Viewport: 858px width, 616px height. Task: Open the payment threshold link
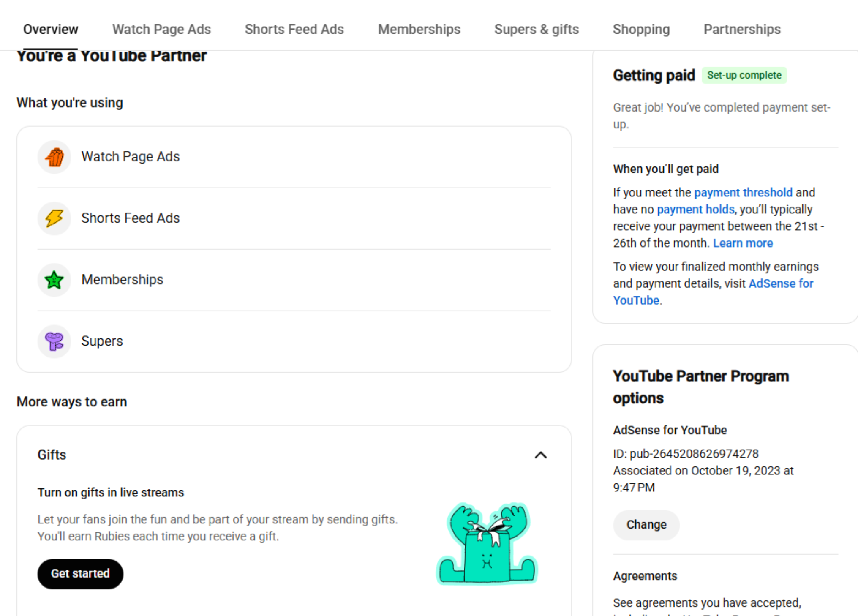click(x=743, y=193)
